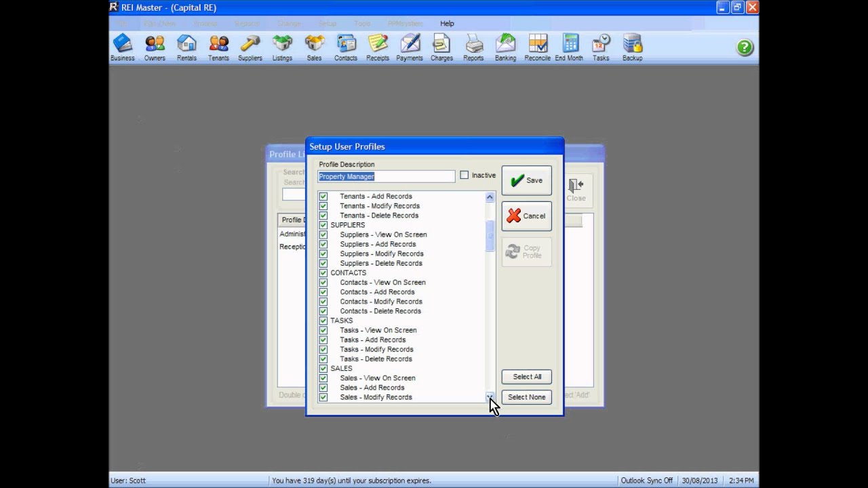
Task: Tick the Inactive checkbox
Action: [465, 175]
